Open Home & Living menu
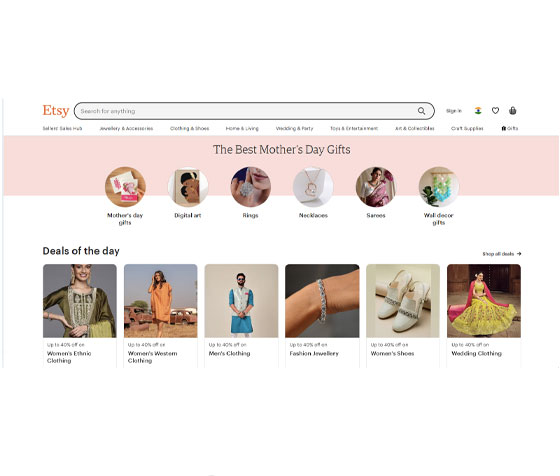The height and width of the screenshot is (476, 560). pyautogui.click(x=242, y=128)
